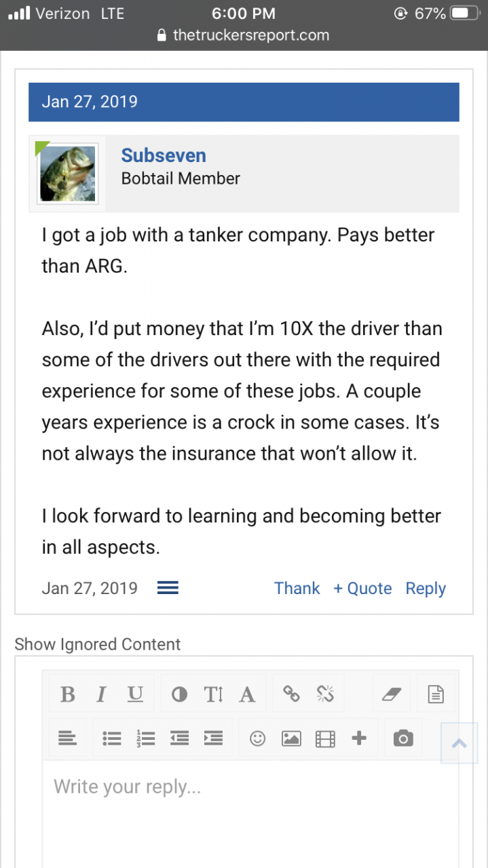Open the font size dropdown

click(x=214, y=694)
